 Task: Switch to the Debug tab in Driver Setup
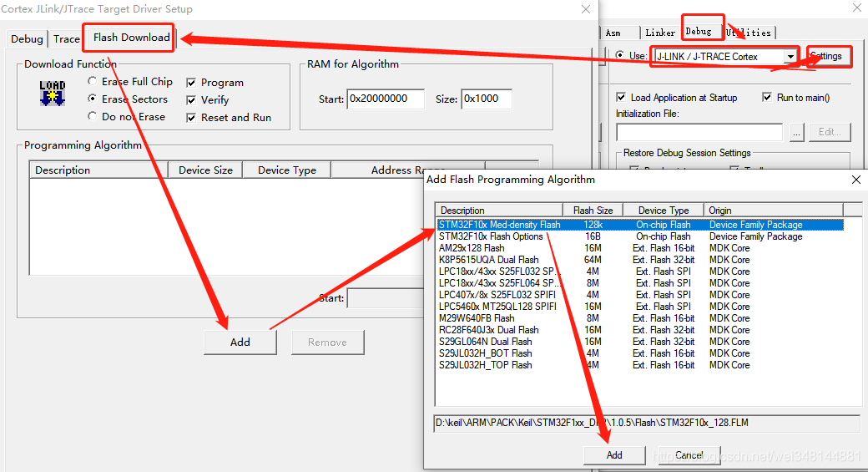[x=27, y=38]
